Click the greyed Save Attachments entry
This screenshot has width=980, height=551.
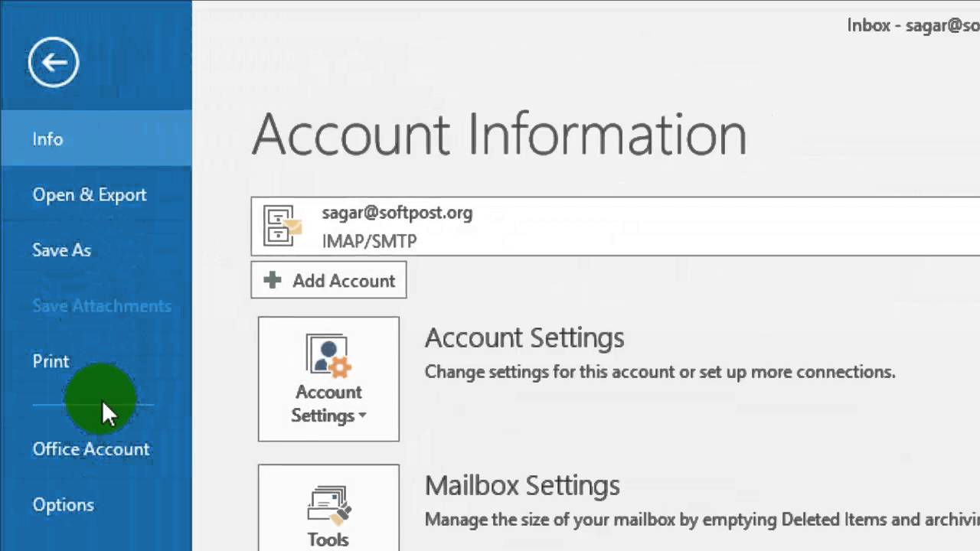point(101,306)
